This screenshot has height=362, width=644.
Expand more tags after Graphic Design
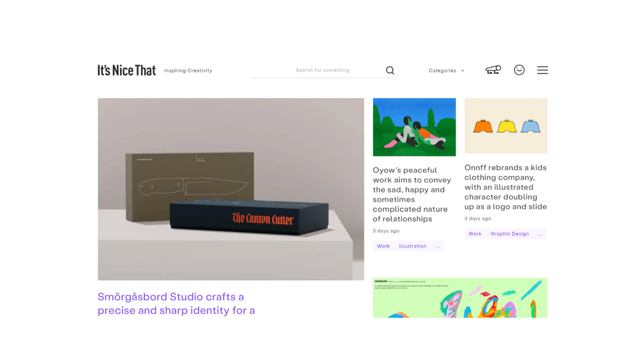540,234
